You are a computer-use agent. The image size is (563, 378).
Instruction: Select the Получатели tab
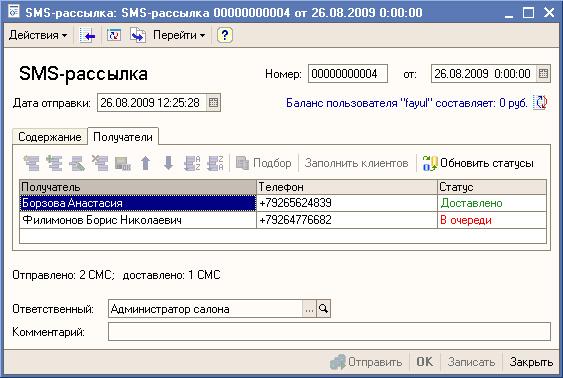123,137
